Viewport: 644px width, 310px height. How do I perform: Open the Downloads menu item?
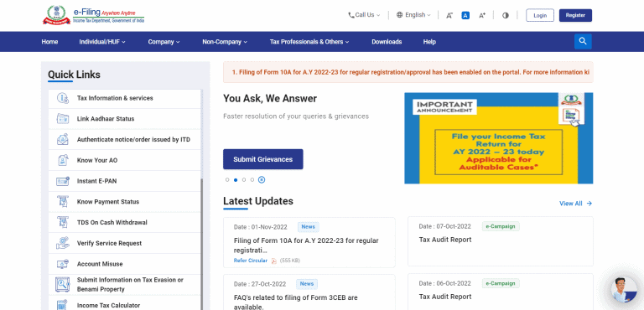387,42
